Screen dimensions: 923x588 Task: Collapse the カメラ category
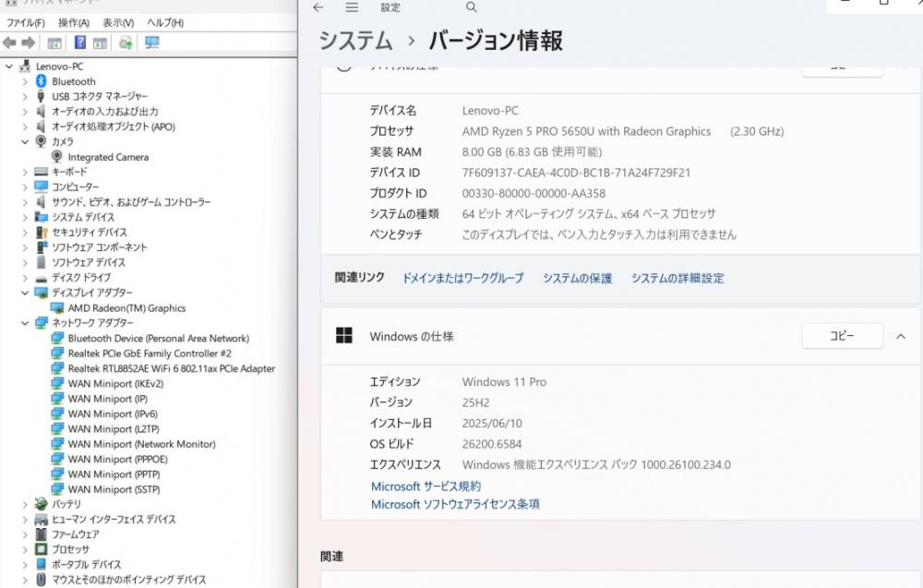[25, 142]
